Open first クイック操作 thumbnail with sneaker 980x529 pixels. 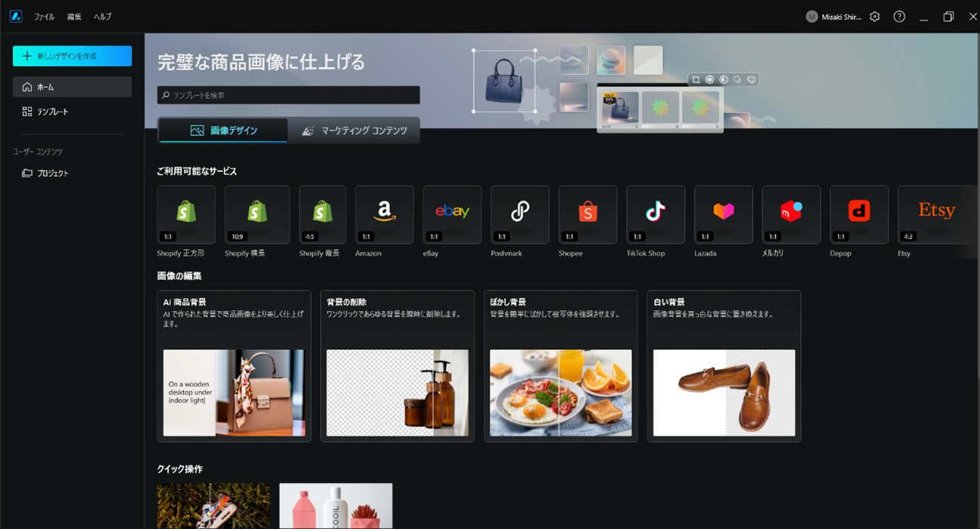214,506
